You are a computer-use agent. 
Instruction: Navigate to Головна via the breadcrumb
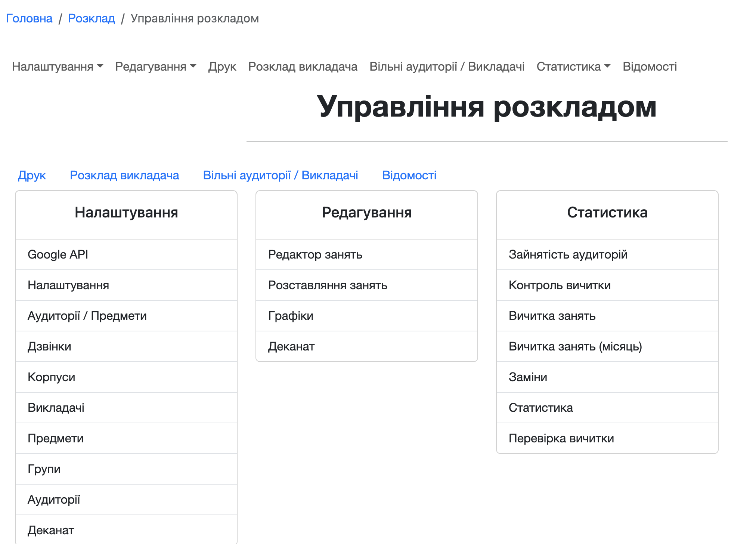click(x=30, y=18)
